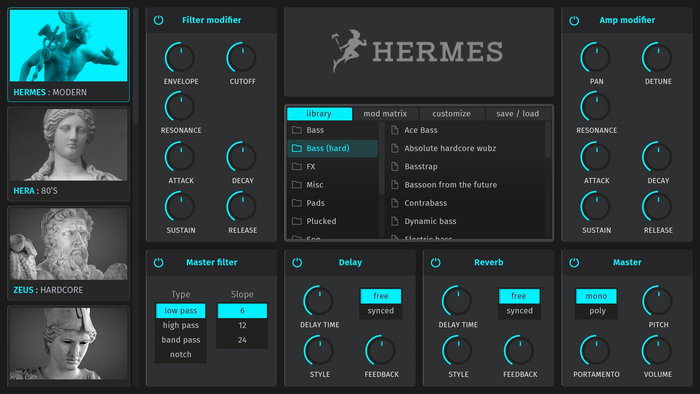Image resolution: width=700 pixels, height=394 pixels.
Task: Click the Amp modifier PAN knob
Action: point(596,58)
